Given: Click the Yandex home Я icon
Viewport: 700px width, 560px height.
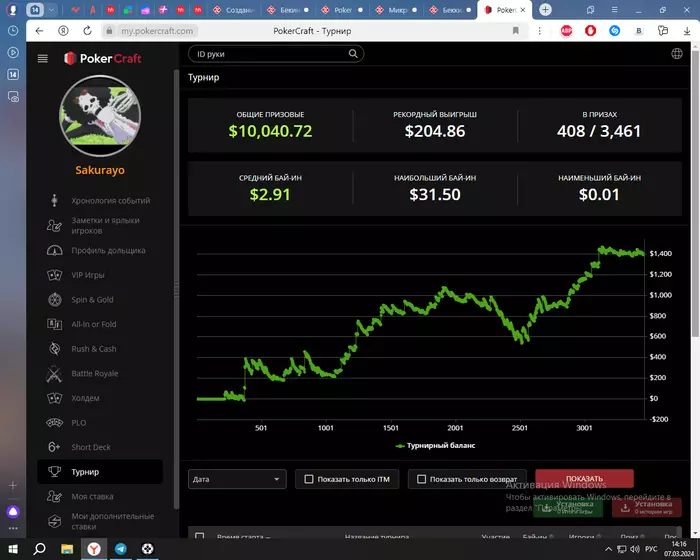Looking at the screenshot, I should (63, 31).
